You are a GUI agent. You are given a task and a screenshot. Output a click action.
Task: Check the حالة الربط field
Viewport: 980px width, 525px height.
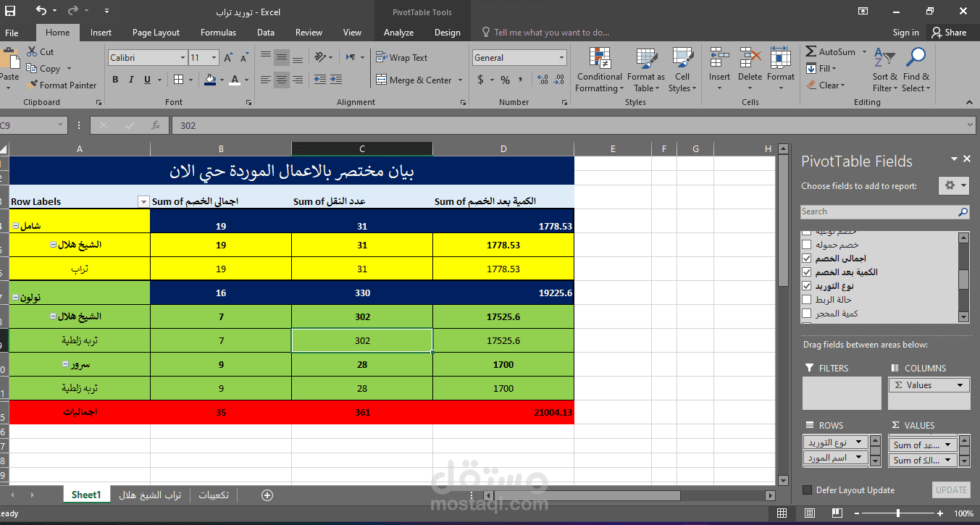pyautogui.click(x=806, y=300)
